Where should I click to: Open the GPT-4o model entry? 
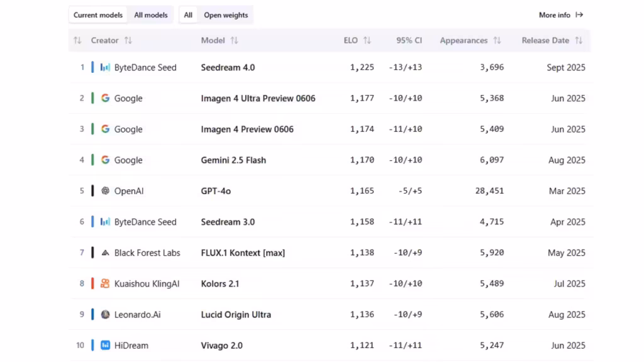[216, 191]
